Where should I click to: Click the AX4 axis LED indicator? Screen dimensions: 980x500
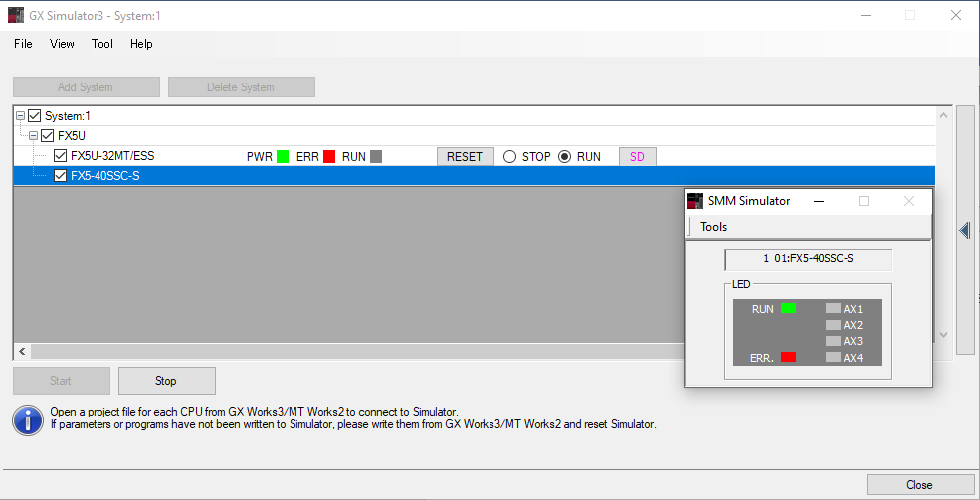pyautogui.click(x=833, y=357)
